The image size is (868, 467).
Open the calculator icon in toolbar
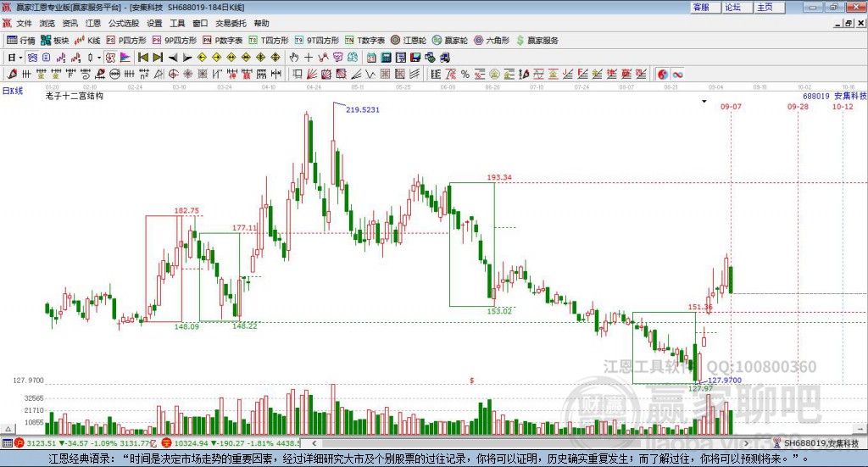386,58
